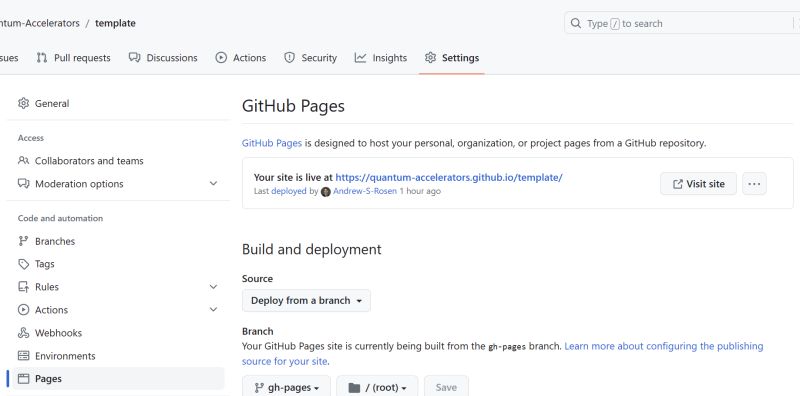Viewport: 800px width, 396px height.
Task: Click the Webhooks icon in sidebar
Action: 23,333
